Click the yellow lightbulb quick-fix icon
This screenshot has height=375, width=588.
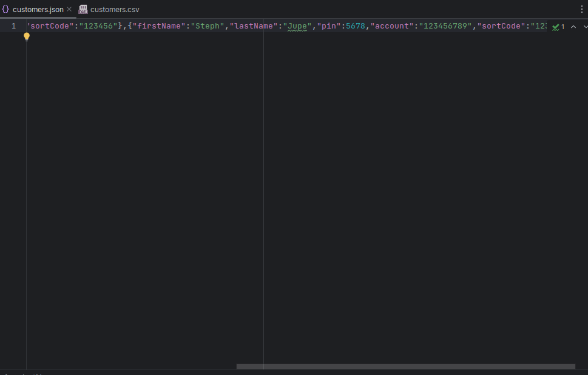(x=27, y=37)
